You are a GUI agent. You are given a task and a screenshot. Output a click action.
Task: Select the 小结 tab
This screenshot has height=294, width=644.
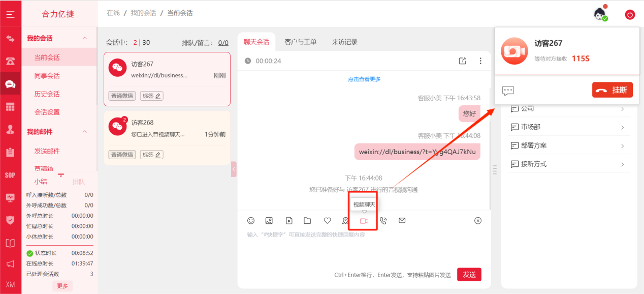click(41, 182)
